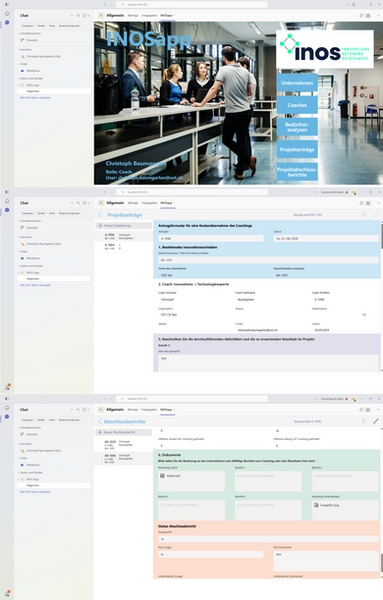The height and width of the screenshot is (600, 383).
Task: Click the coach E-mail field in Projektanträge form
Action: [268, 330]
